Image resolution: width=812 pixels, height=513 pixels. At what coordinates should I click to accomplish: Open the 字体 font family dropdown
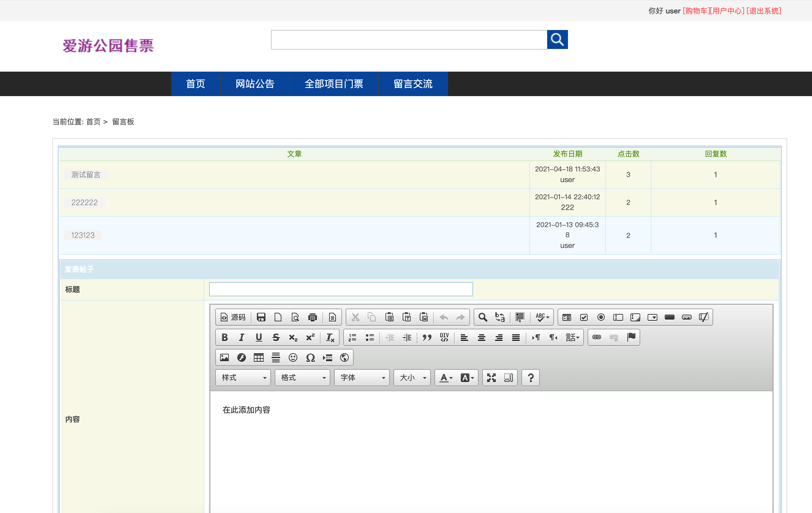coord(361,377)
